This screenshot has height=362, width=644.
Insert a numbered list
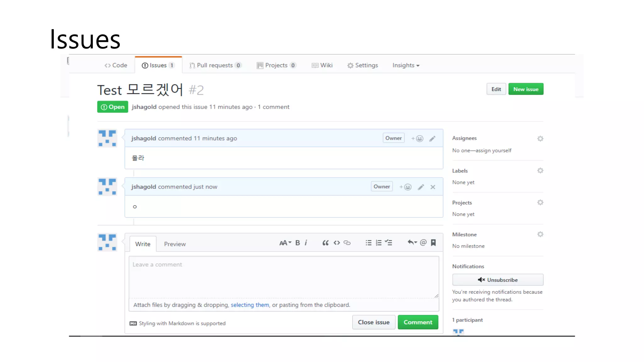[379, 243]
